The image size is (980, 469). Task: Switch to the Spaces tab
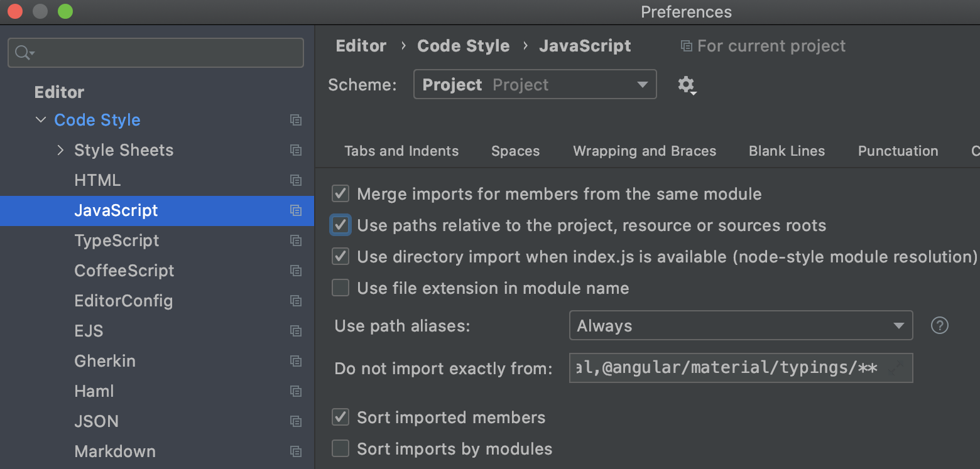click(515, 151)
